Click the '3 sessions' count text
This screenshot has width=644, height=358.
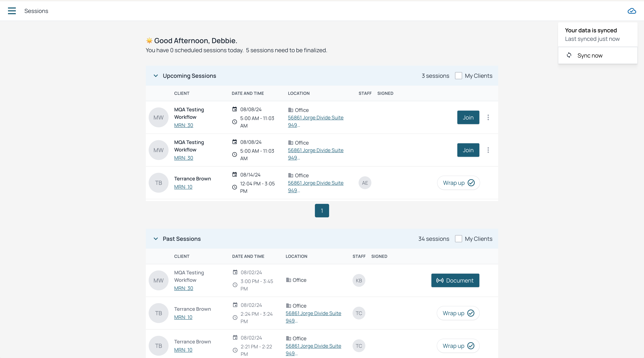pyautogui.click(x=435, y=76)
